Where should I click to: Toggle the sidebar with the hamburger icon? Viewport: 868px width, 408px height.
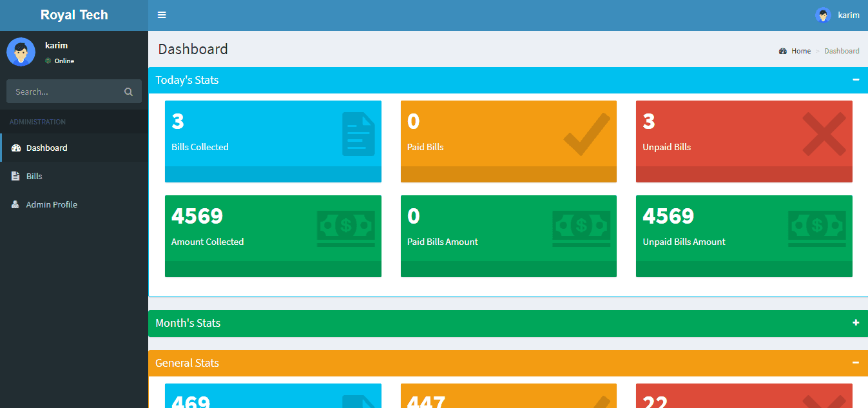tap(162, 15)
